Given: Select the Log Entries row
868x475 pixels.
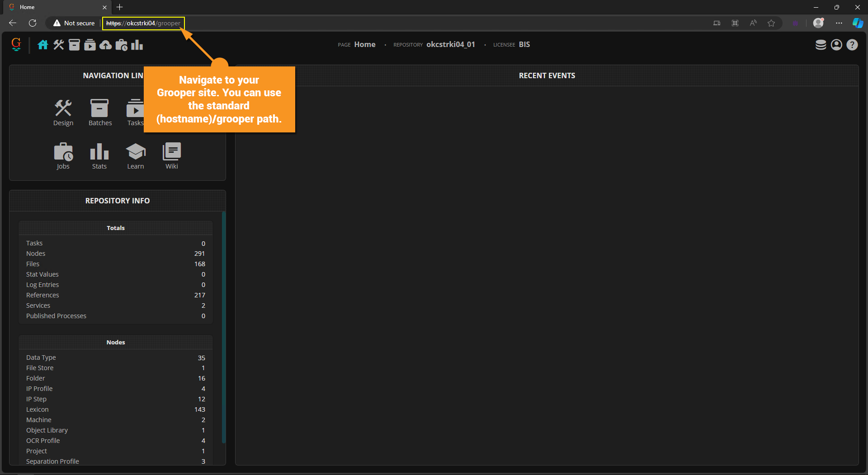Looking at the screenshot, I should click(116, 285).
